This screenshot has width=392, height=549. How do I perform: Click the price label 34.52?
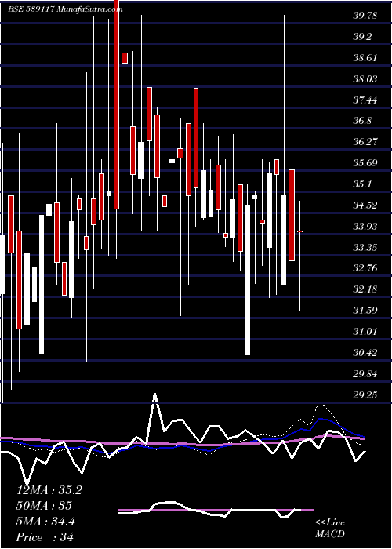point(365,205)
